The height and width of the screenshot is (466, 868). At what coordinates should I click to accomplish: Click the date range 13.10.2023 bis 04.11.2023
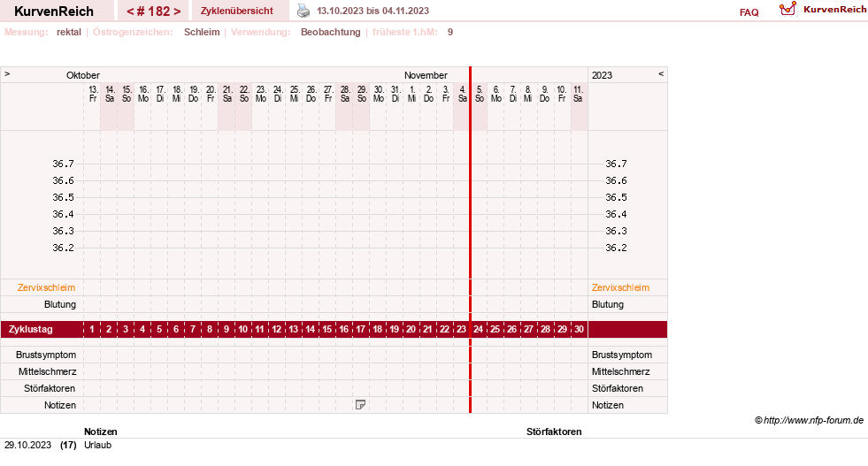tap(373, 11)
